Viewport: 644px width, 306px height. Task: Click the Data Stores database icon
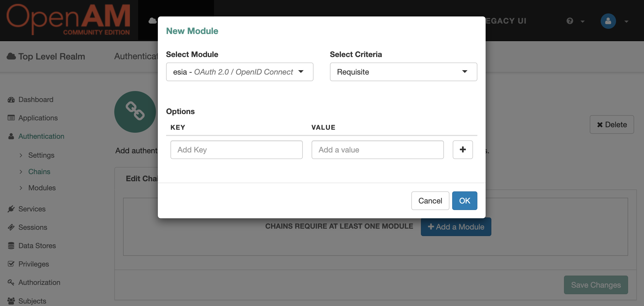(x=11, y=246)
